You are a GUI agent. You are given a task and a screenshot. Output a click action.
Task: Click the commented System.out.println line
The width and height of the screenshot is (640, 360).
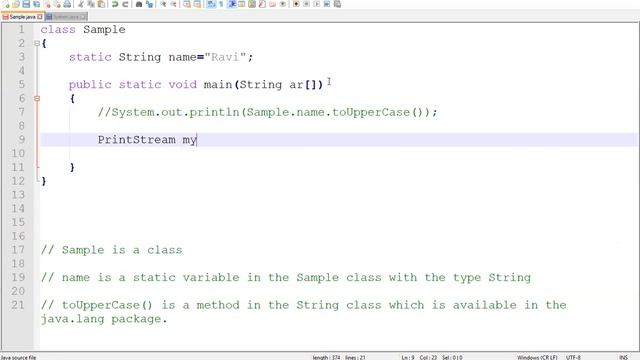pos(267,112)
